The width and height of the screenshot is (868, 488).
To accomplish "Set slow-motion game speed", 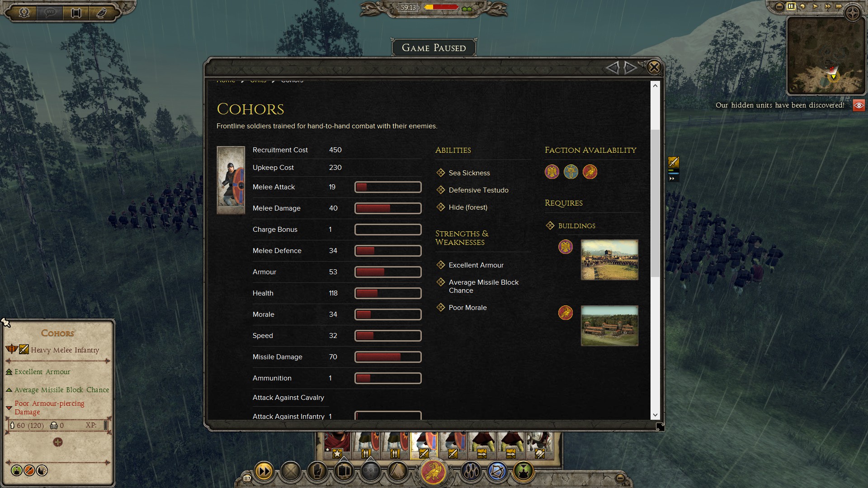I will click(x=803, y=6).
